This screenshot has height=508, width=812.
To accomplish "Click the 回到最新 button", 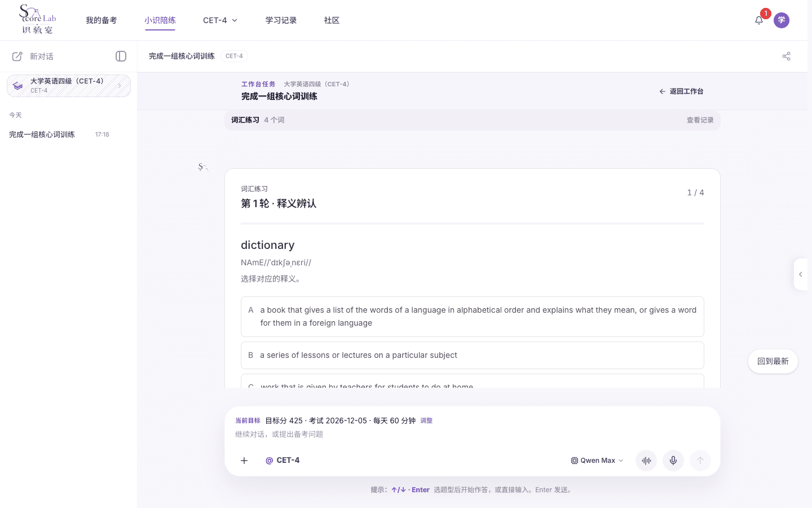I will click(x=773, y=361).
